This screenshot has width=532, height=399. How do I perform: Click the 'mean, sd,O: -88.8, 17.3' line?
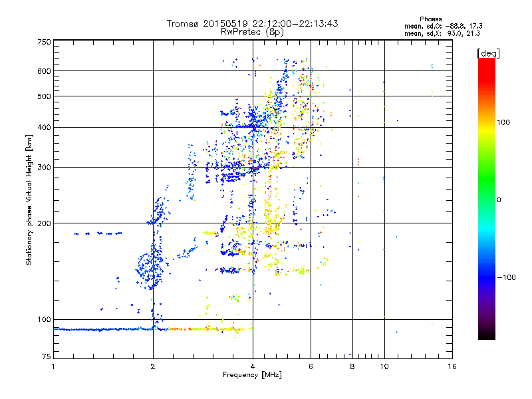click(443, 26)
